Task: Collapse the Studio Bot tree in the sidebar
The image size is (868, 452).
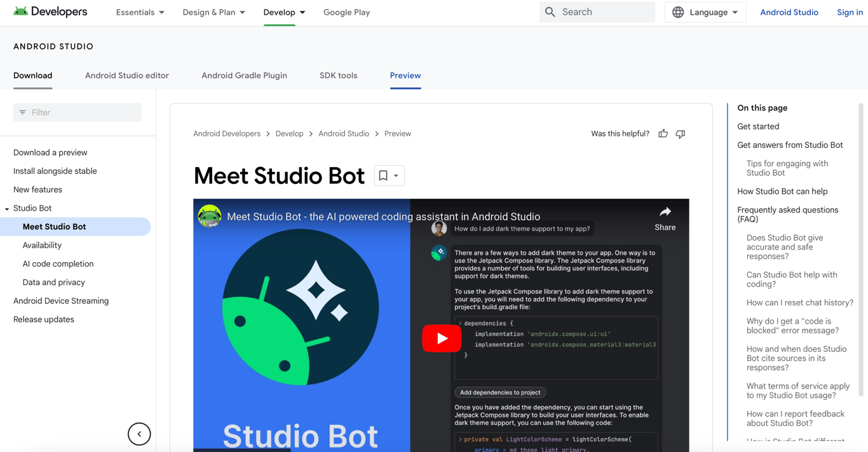Action: click(x=6, y=208)
